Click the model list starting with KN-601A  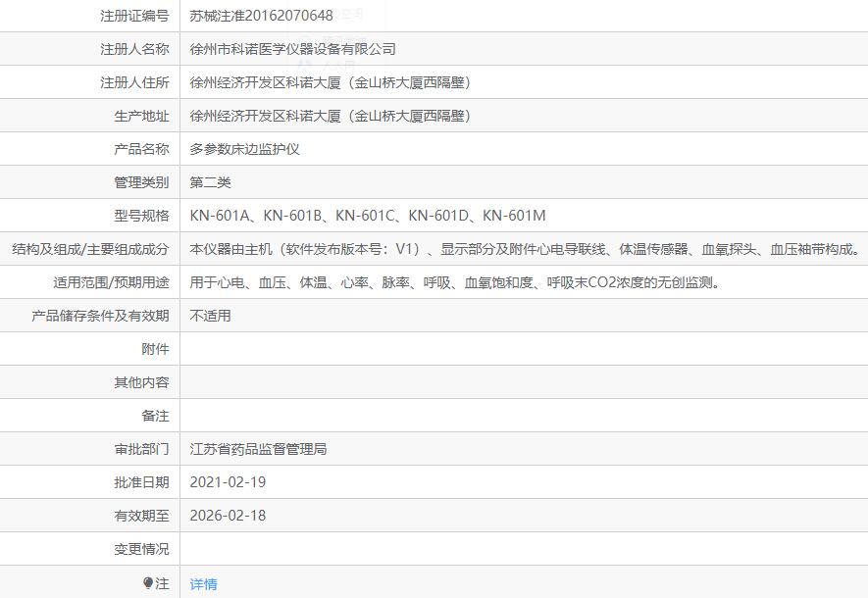coord(368,216)
